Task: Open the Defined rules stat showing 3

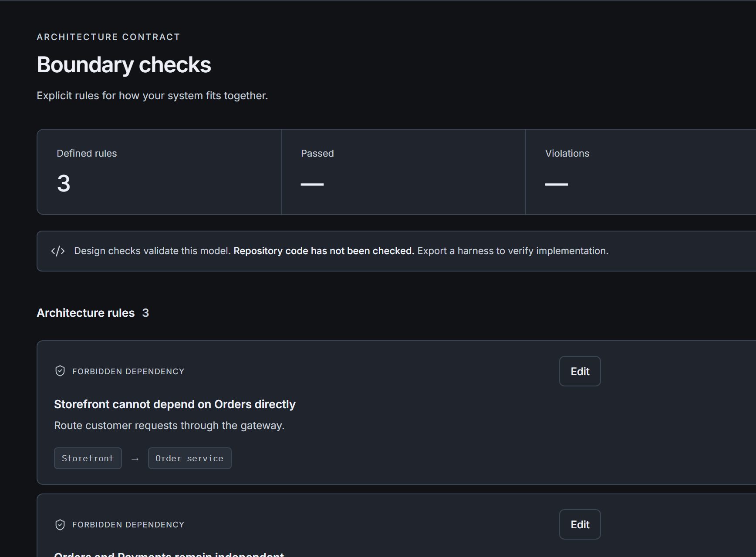Action: (159, 172)
